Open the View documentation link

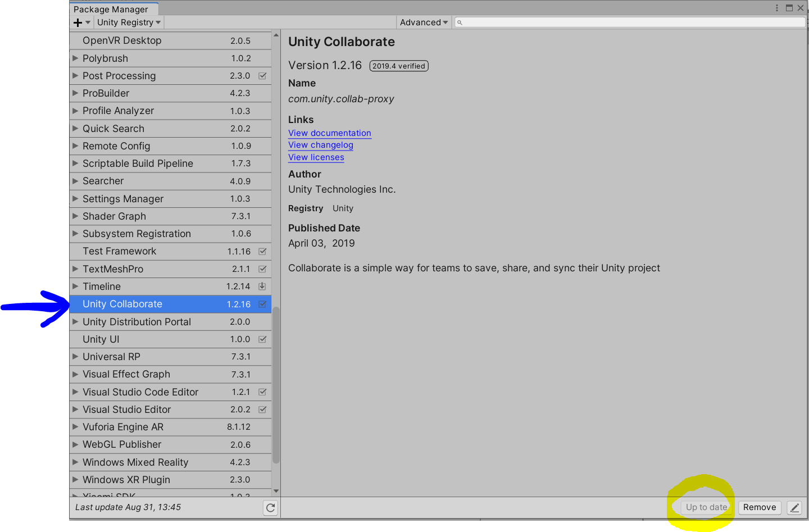pos(330,133)
